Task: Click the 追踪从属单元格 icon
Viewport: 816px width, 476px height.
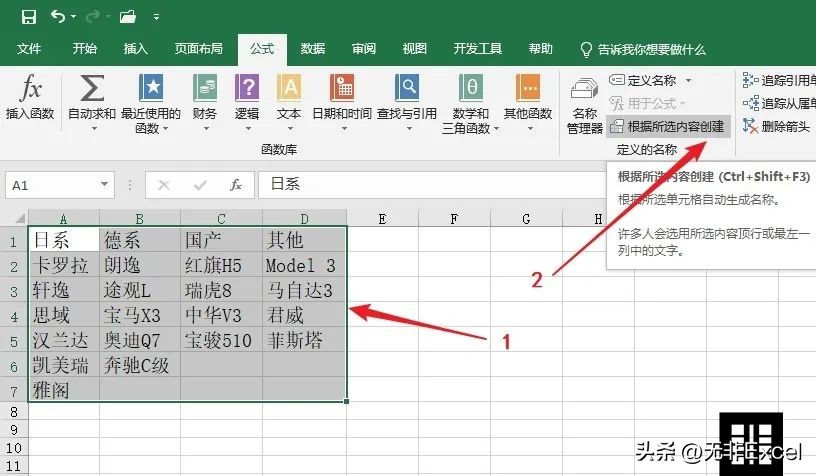Action: click(x=750, y=103)
